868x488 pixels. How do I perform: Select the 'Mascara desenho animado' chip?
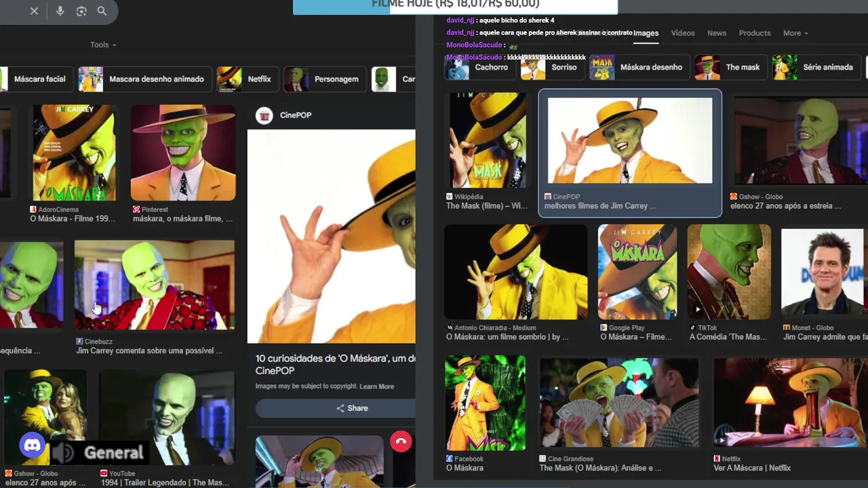coord(144,79)
